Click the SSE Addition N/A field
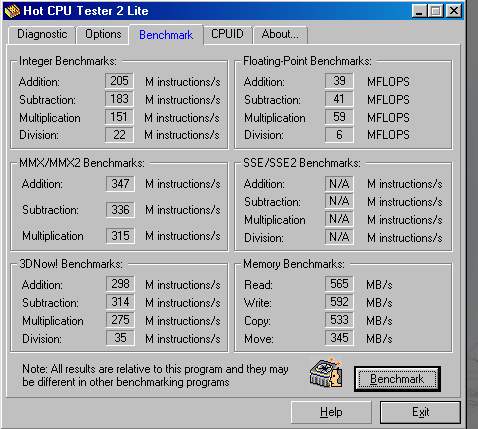 click(339, 184)
